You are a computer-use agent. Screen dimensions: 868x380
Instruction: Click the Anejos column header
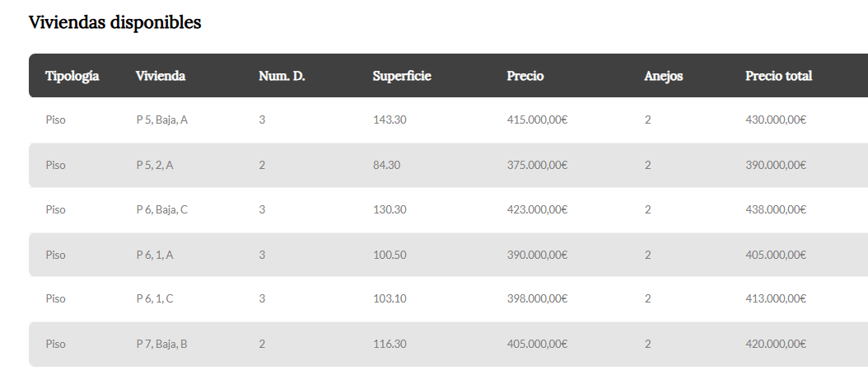pyautogui.click(x=664, y=76)
